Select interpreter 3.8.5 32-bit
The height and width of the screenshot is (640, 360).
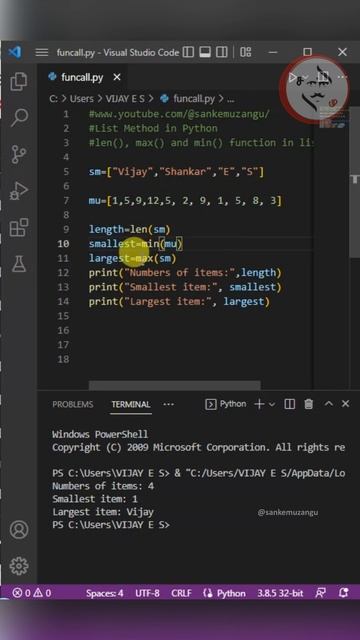(280, 593)
